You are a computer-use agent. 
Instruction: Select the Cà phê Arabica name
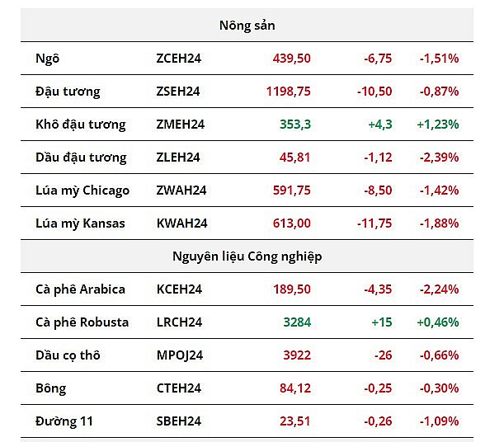81,289
